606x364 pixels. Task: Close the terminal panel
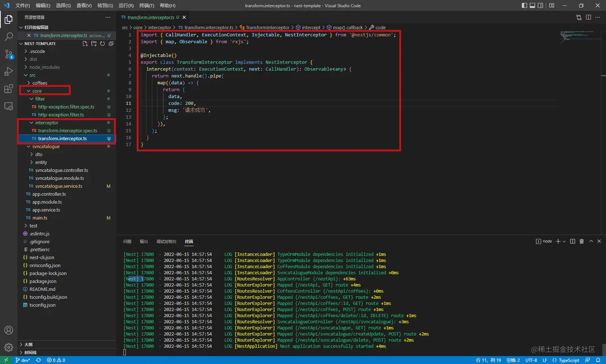(599, 241)
